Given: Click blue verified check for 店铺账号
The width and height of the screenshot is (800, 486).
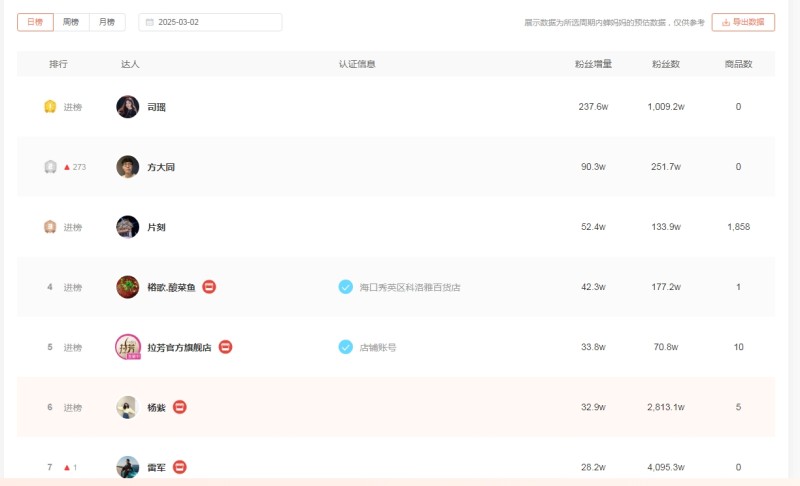Looking at the screenshot, I should [x=345, y=347].
